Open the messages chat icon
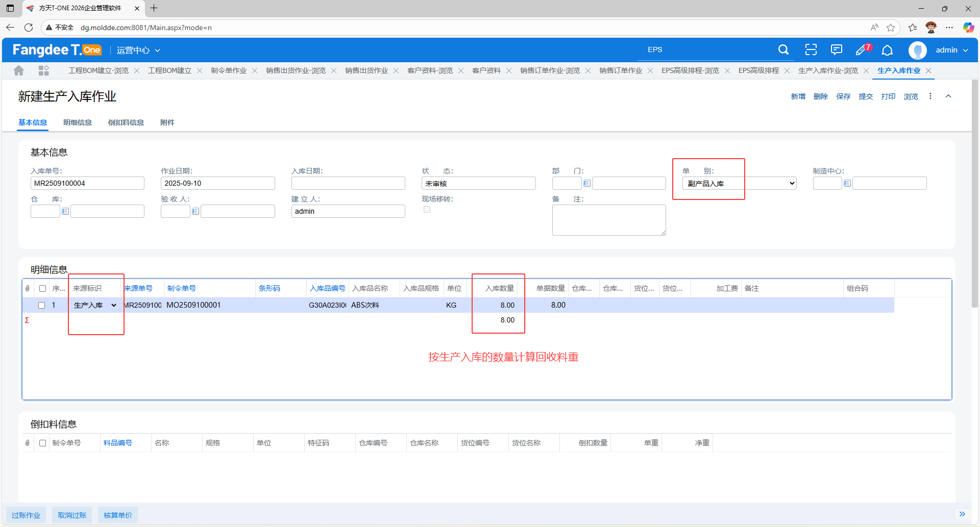980x527 pixels. pos(836,50)
